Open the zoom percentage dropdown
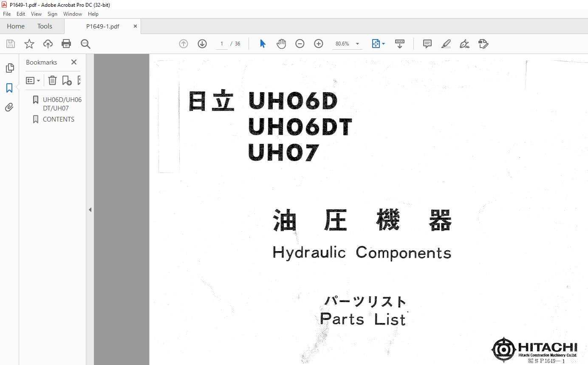Screen dimensions: 588x365 [x=357, y=44]
